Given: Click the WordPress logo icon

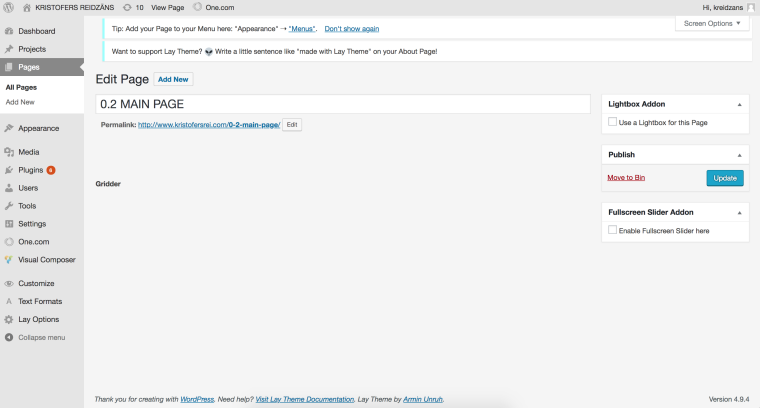Looking at the screenshot, I should [x=8, y=7].
